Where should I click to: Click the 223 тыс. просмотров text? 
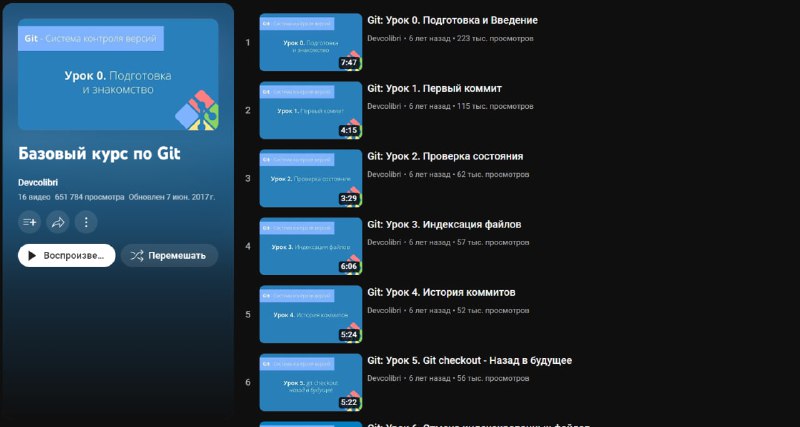(495, 38)
